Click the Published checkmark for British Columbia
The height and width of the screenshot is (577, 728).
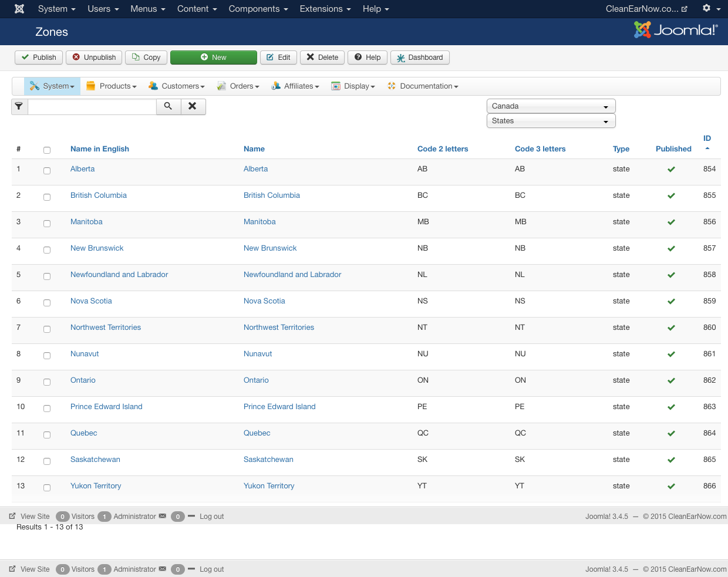[x=671, y=195]
